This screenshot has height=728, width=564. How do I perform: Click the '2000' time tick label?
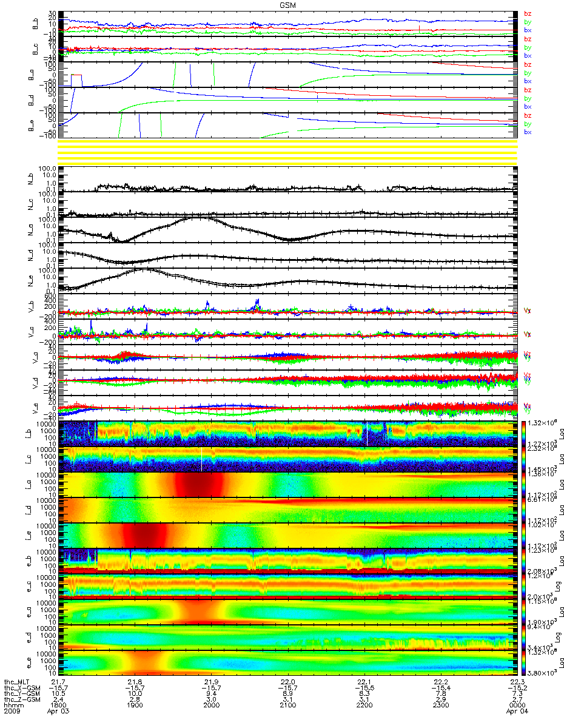(212, 706)
